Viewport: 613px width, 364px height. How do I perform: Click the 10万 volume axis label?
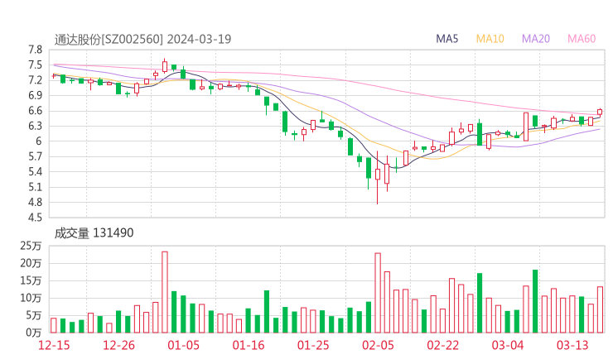tap(31, 298)
